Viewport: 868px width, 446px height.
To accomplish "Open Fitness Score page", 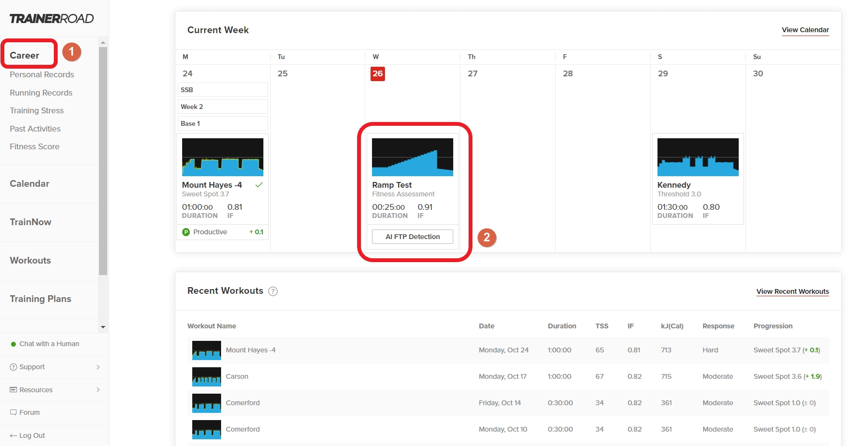I will (x=35, y=147).
